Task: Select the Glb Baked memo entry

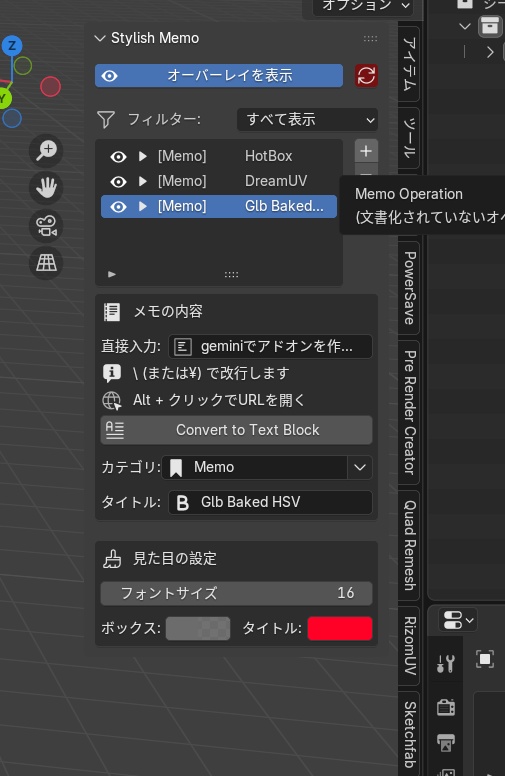Action: coord(219,206)
